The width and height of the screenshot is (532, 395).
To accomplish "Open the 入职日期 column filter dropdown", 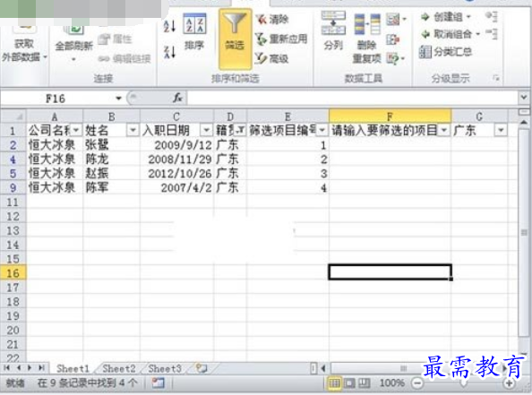I will (x=206, y=130).
